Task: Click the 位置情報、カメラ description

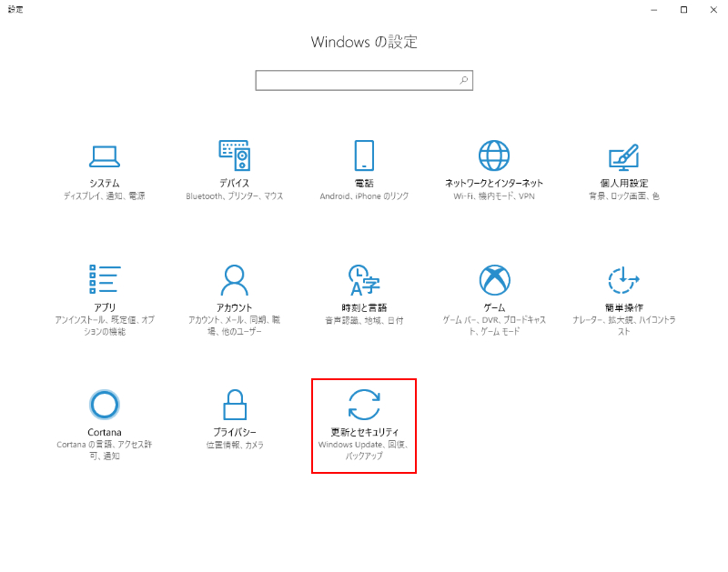Action: click(x=235, y=445)
